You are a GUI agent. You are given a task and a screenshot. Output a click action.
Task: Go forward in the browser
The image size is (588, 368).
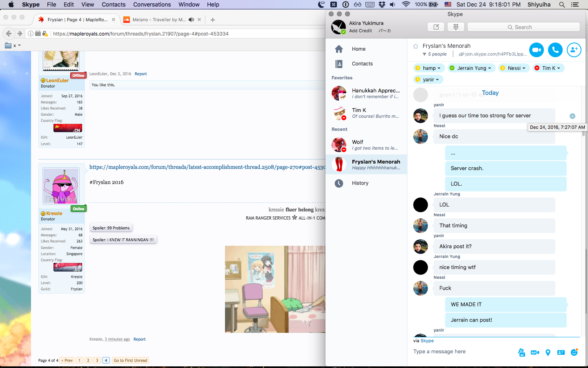20,34
